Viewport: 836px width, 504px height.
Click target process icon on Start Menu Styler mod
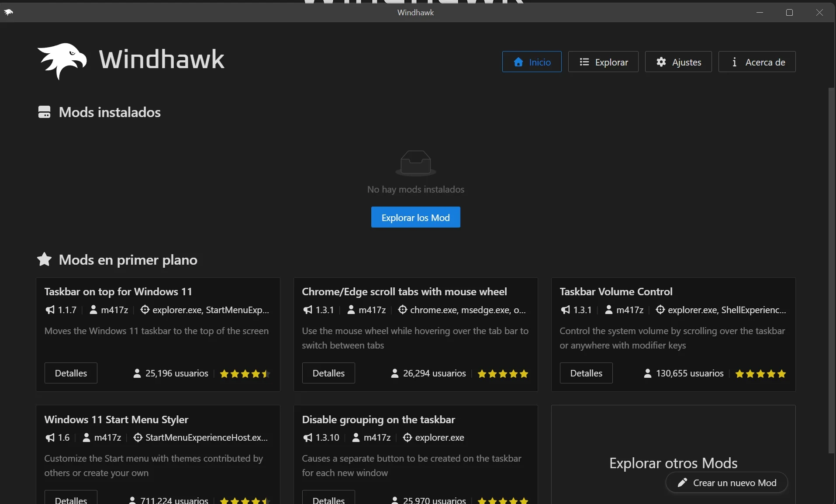tap(138, 437)
